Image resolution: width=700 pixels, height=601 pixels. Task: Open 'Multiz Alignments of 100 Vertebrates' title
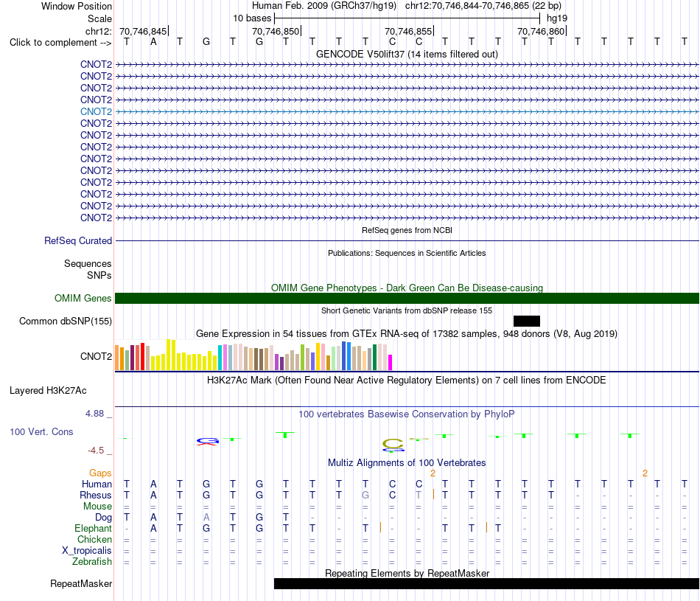click(407, 463)
